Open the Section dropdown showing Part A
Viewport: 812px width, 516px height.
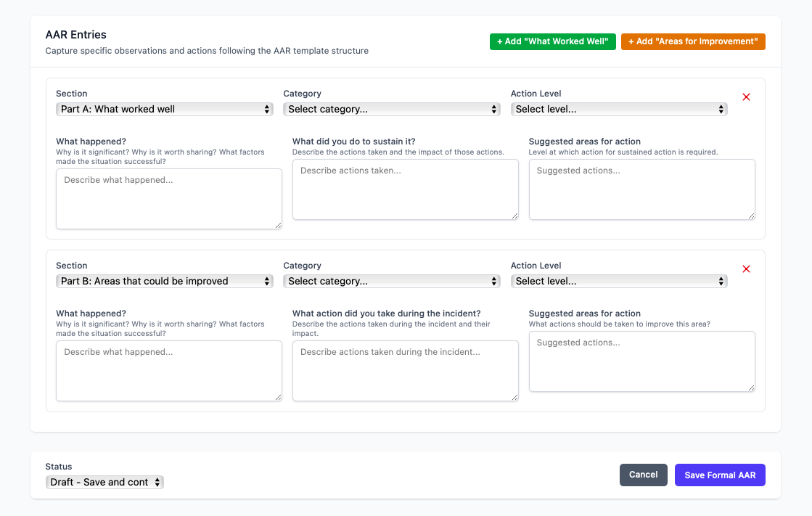pyautogui.click(x=165, y=109)
